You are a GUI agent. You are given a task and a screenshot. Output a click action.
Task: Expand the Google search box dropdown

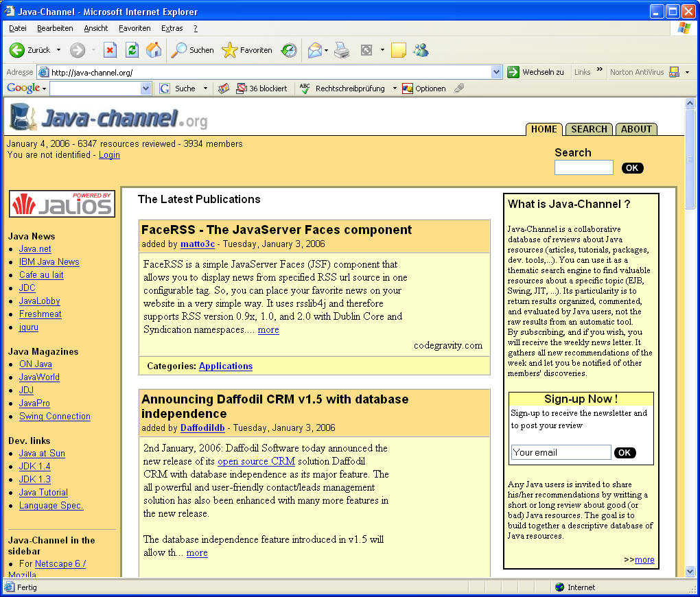click(x=145, y=89)
